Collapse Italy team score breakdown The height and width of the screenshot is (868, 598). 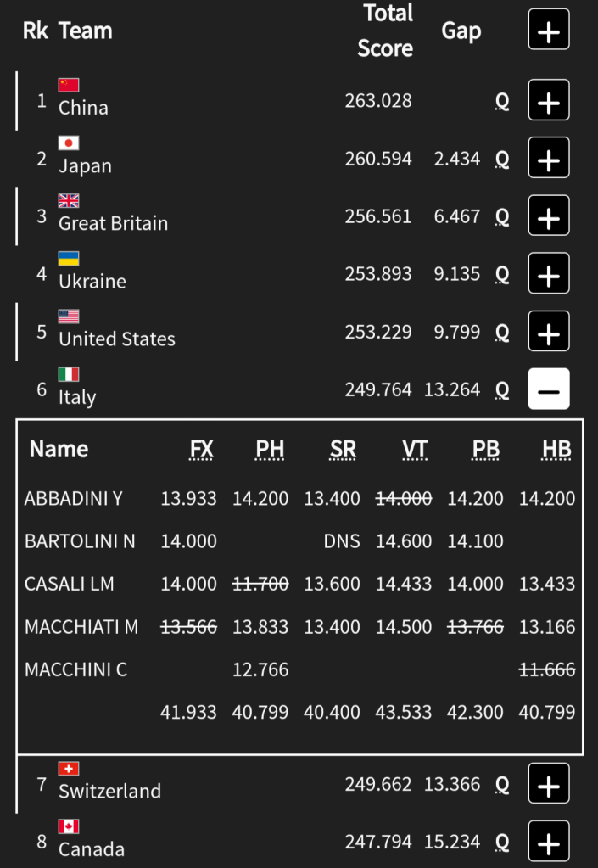(549, 389)
